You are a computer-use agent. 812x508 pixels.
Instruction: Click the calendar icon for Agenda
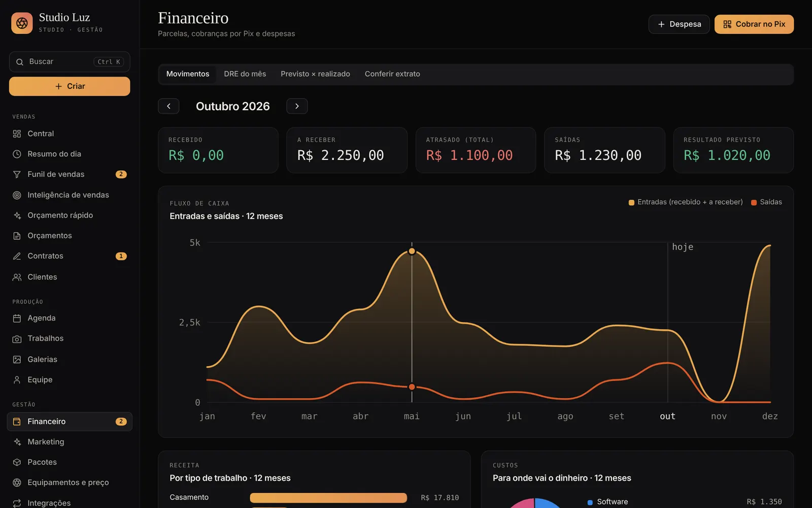[17, 318]
